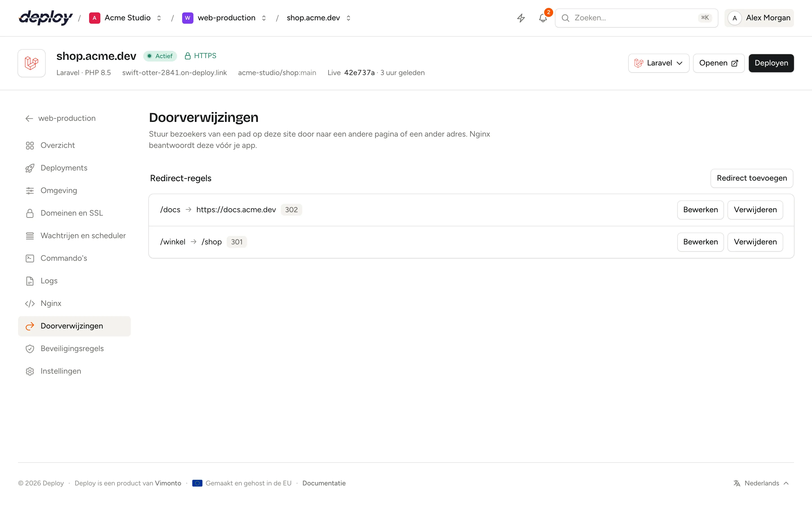
Task: Open the Documentatie footer link
Action: point(324,483)
